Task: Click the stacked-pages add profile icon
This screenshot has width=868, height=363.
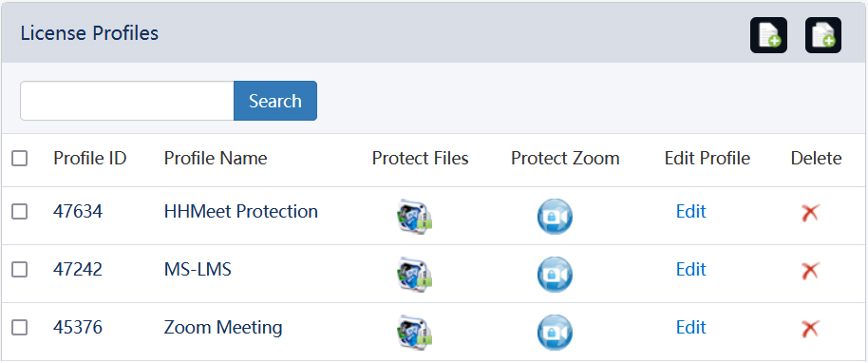Action: pos(823,35)
